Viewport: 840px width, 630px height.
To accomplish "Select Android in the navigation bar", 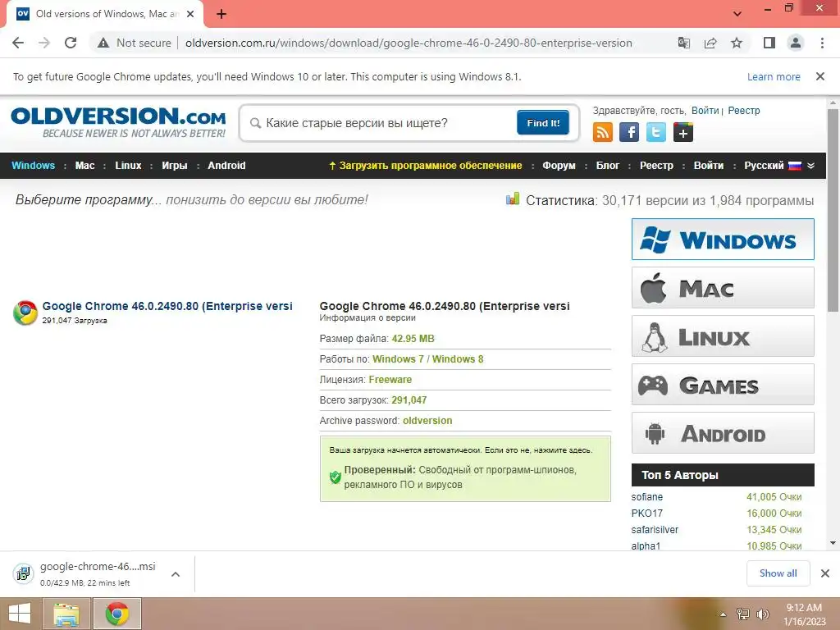I will click(x=226, y=166).
